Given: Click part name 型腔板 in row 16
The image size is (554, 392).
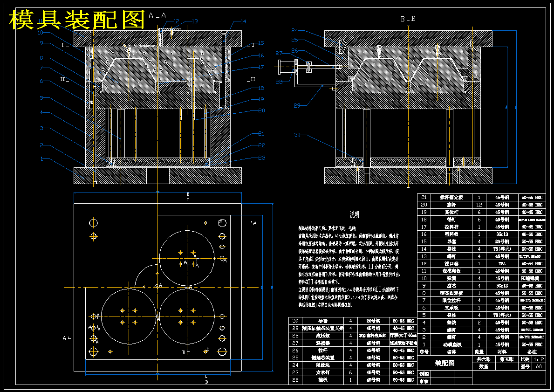Looking at the screenshot, I should tap(451, 234).
